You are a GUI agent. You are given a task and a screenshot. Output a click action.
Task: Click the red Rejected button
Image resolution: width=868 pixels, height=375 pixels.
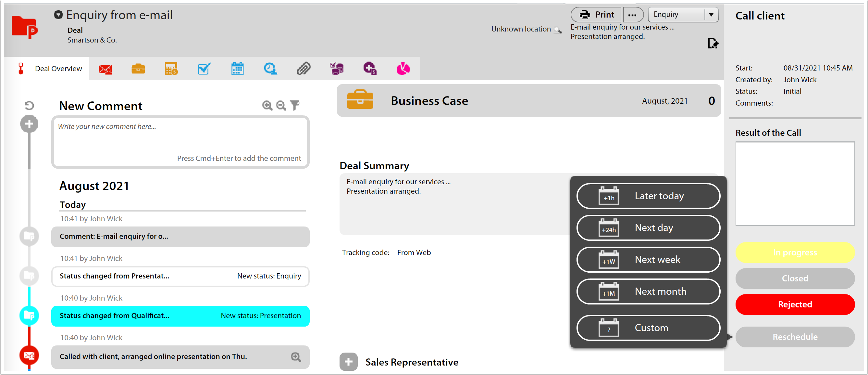[x=795, y=304]
